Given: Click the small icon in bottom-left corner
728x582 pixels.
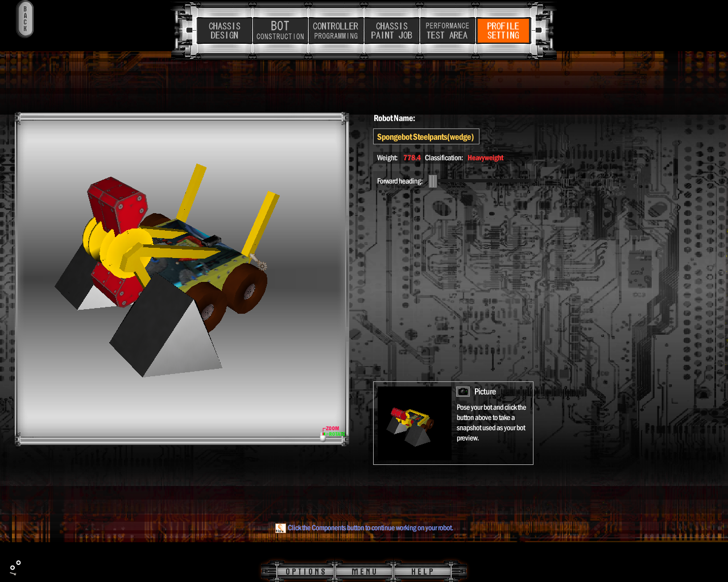Looking at the screenshot, I should (x=15, y=567).
